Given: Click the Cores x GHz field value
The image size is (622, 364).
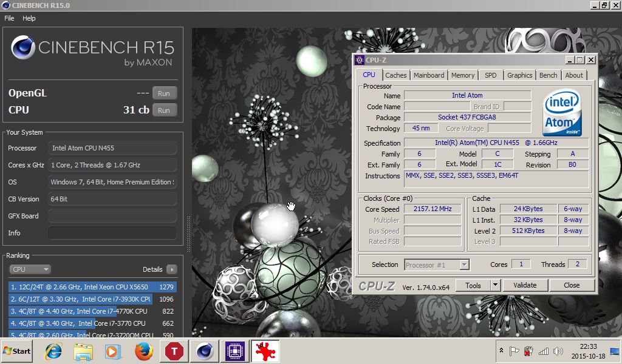Looking at the screenshot, I should [112, 165].
